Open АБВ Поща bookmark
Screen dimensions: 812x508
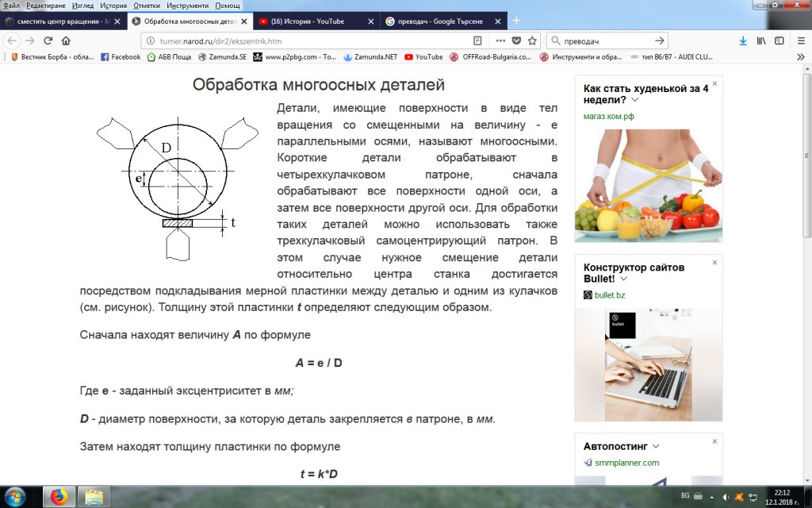pyautogui.click(x=170, y=57)
